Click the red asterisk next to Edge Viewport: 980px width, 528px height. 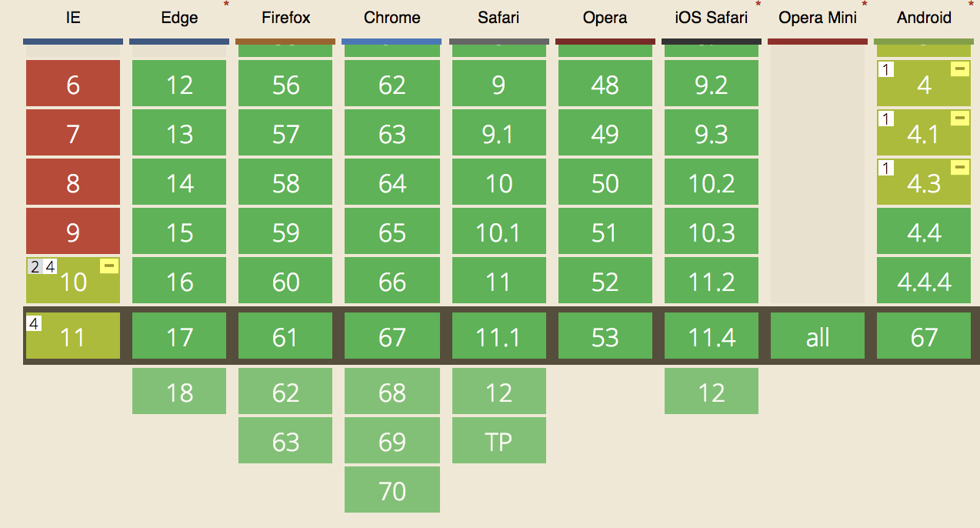coord(226,5)
